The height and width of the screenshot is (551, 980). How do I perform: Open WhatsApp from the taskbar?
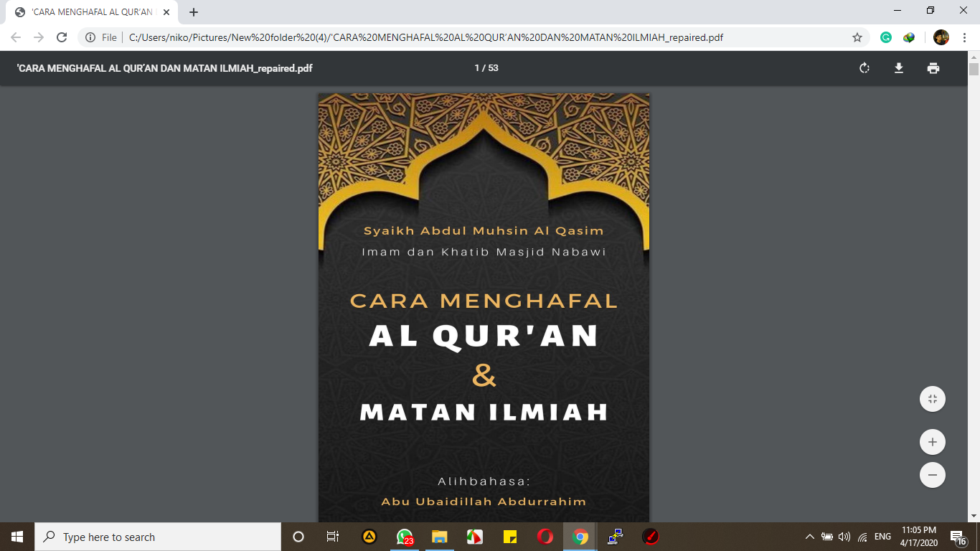tap(405, 537)
